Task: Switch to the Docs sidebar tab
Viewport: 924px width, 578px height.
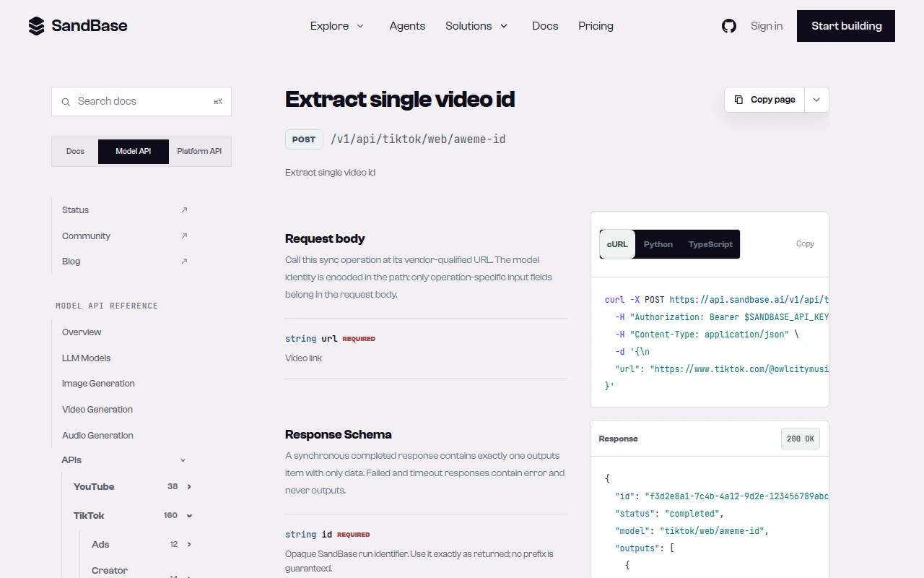Action: [x=75, y=152]
